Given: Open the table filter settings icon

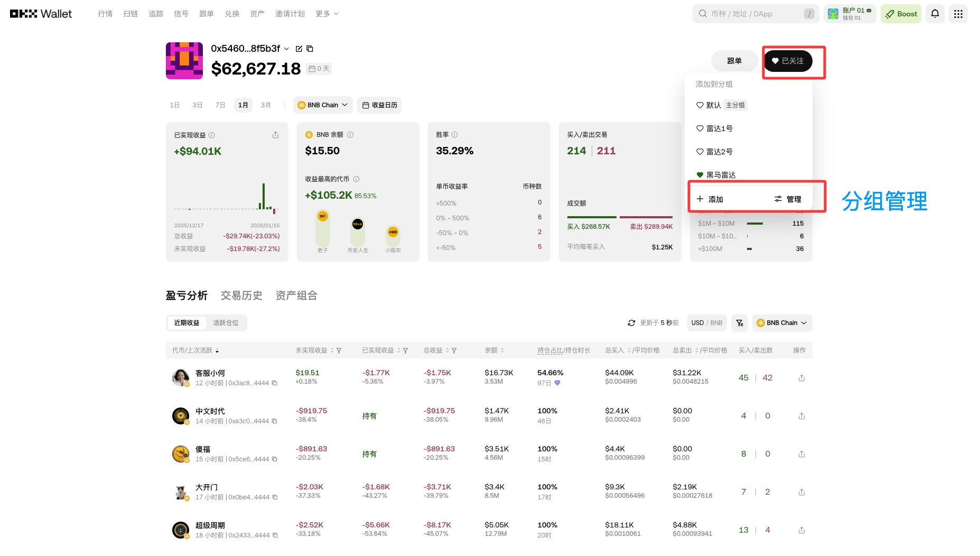Looking at the screenshot, I should (x=740, y=323).
